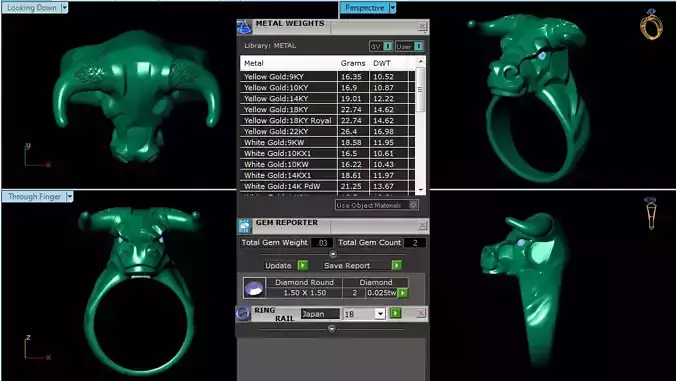This screenshot has height=381, width=676.
Task: Click the Japan ring standard field
Action: (320, 314)
